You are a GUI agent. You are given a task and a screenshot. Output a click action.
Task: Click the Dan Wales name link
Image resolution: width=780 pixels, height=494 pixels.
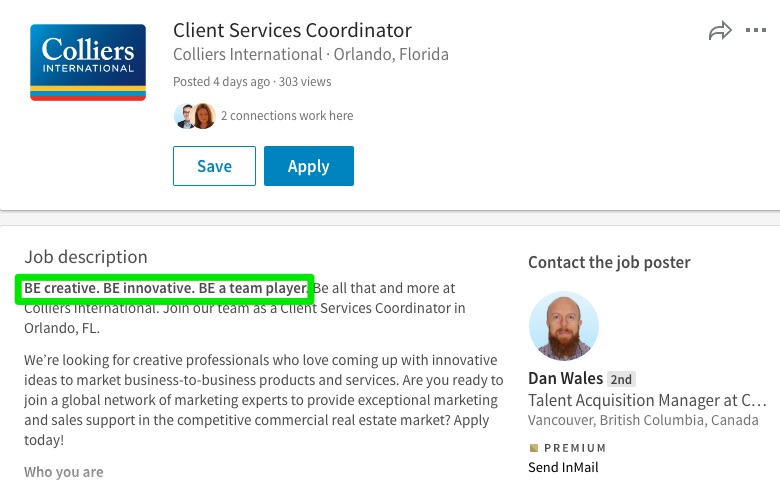tap(566, 379)
